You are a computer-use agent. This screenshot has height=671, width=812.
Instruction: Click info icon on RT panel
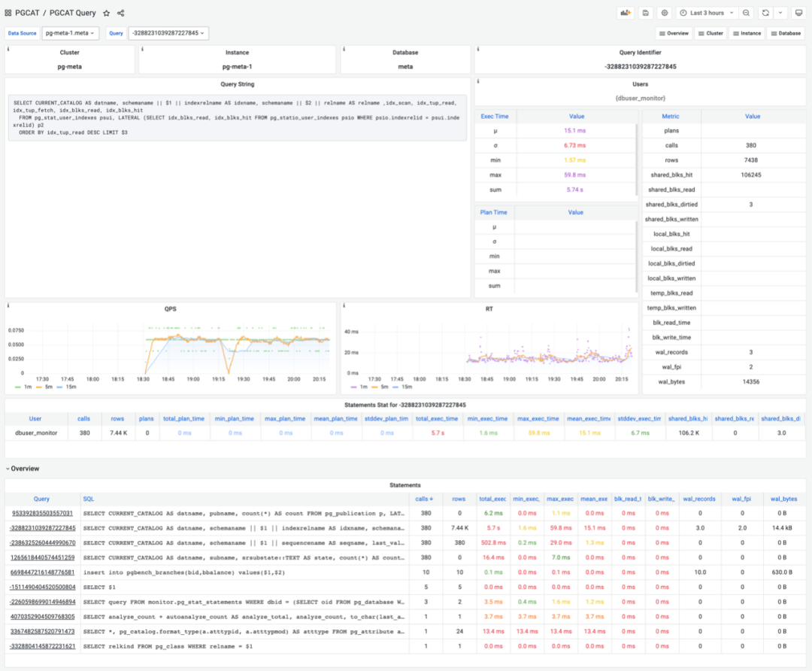pos(344,305)
